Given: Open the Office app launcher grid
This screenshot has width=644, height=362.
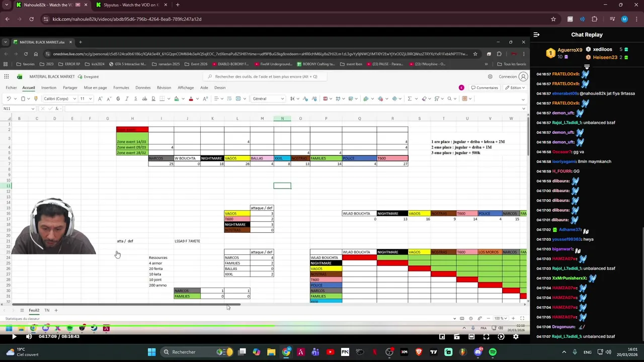Looking at the screenshot, I should click(7, 76).
